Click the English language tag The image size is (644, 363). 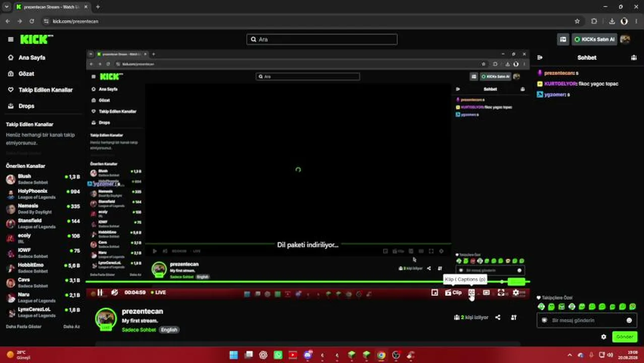click(x=169, y=330)
